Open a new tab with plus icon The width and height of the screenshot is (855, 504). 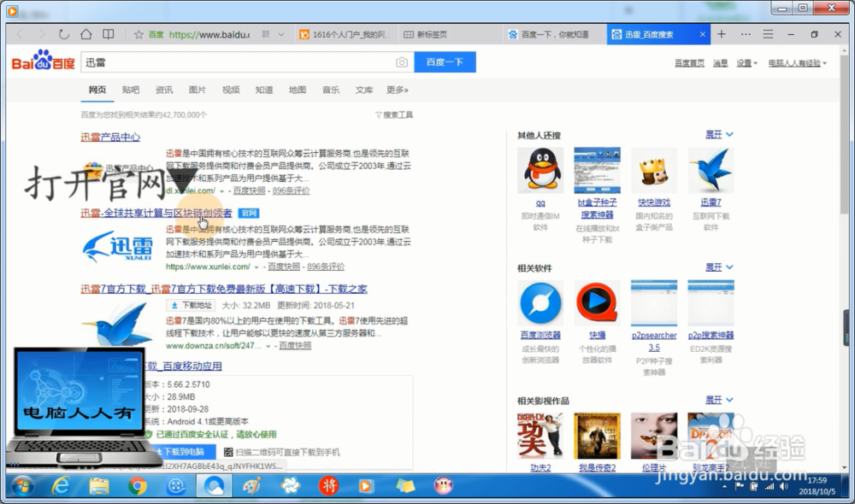tap(722, 34)
